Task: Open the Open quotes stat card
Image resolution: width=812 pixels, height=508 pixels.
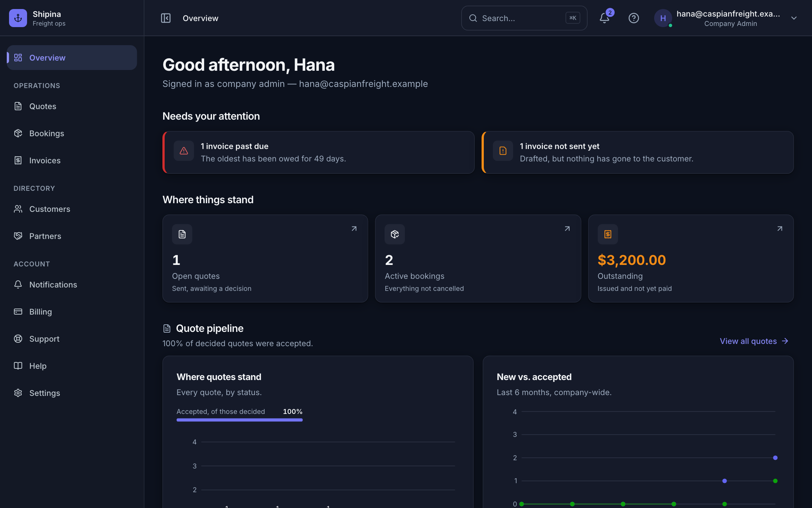Action: pos(265,259)
